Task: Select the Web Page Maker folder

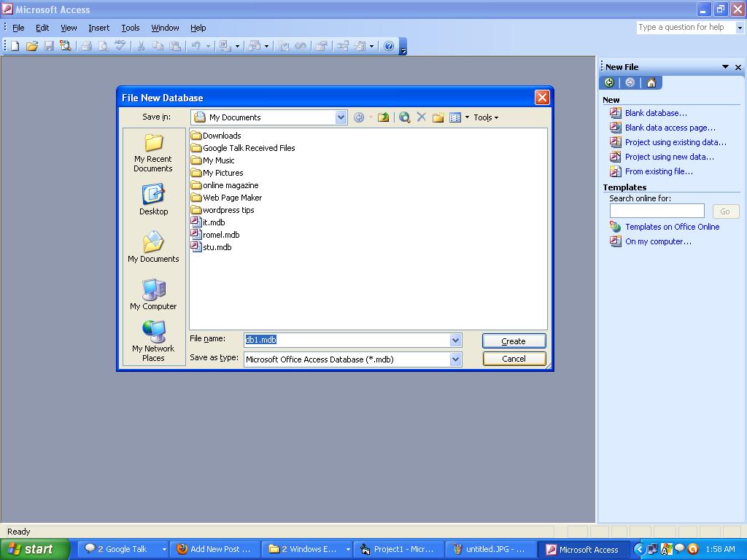Action: 226,198
